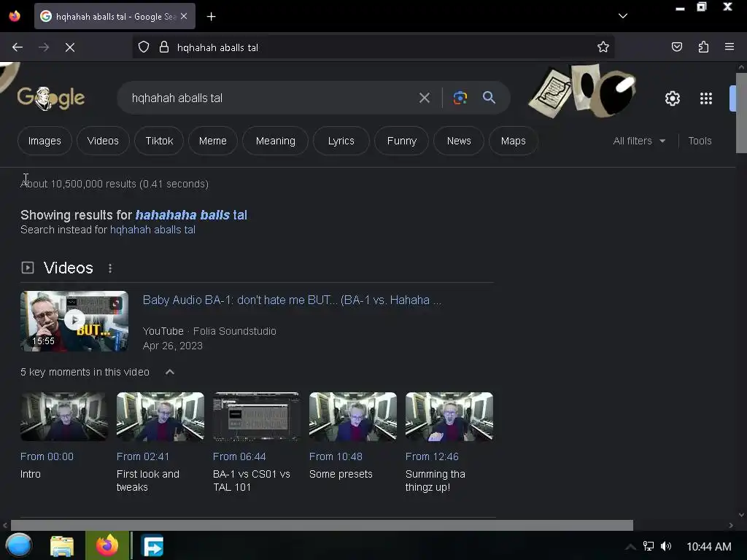The width and height of the screenshot is (747, 560).
Task: Clear the Google search box text
Action: pyautogui.click(x=424, y=98)
